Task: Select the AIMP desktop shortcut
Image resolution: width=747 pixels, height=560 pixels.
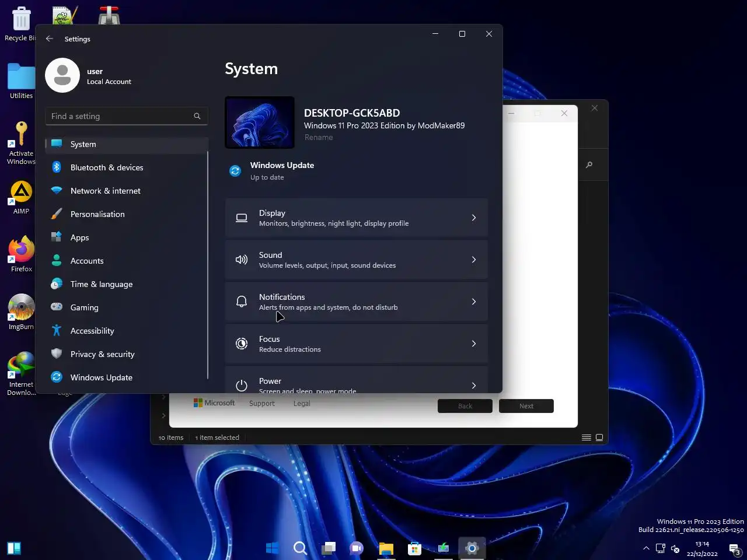Action: coord(21,198)
